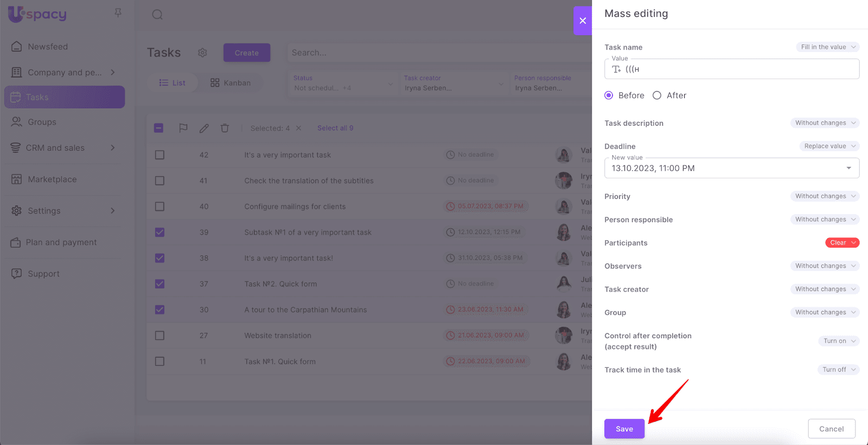Select the Before radio button
Viewport: 868px width, 445px height.
click(609, 95)
